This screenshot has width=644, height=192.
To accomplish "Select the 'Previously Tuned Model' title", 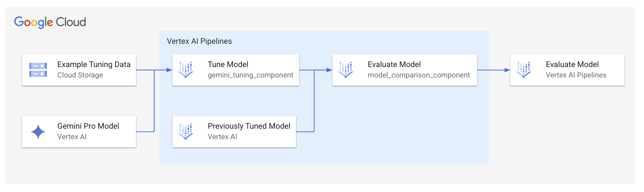I will pos(249,126).
